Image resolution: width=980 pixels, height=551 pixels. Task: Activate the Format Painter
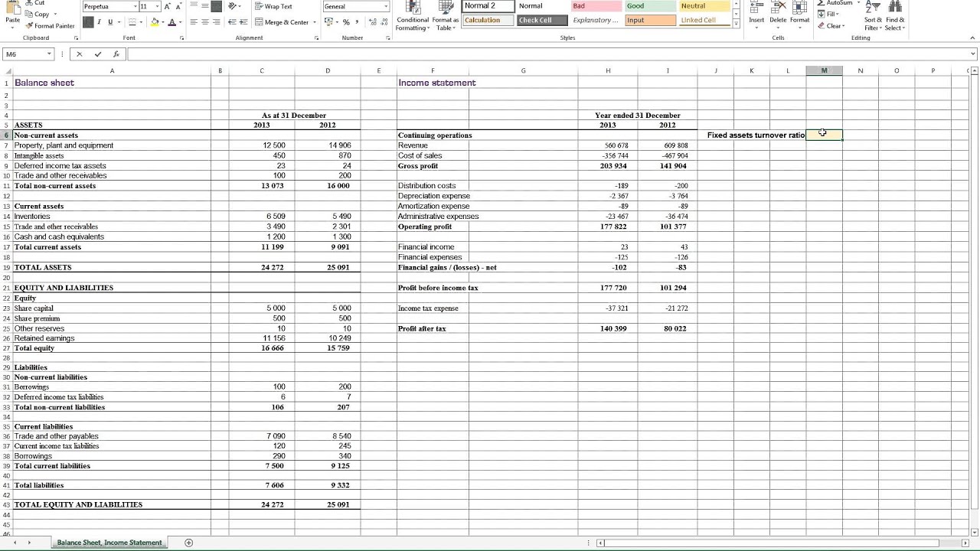pyautogui.click(x=50, y=25)
